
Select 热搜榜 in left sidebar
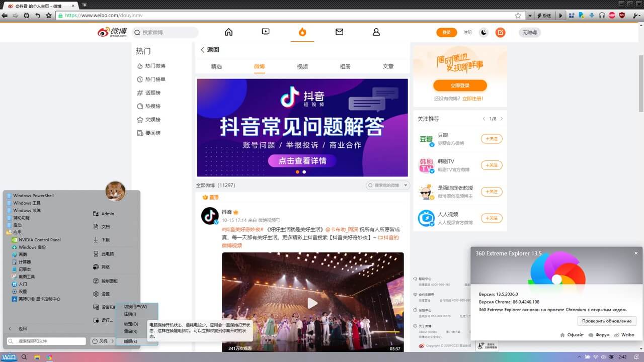point(149,106)
